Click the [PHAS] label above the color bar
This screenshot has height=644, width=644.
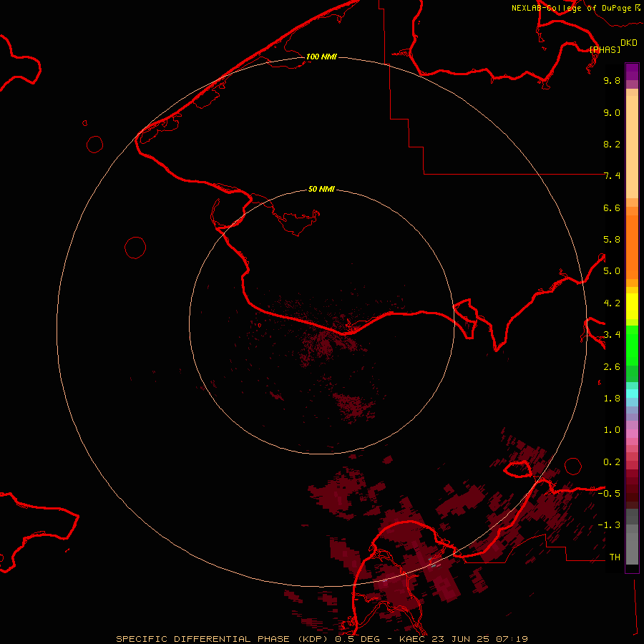605,49
